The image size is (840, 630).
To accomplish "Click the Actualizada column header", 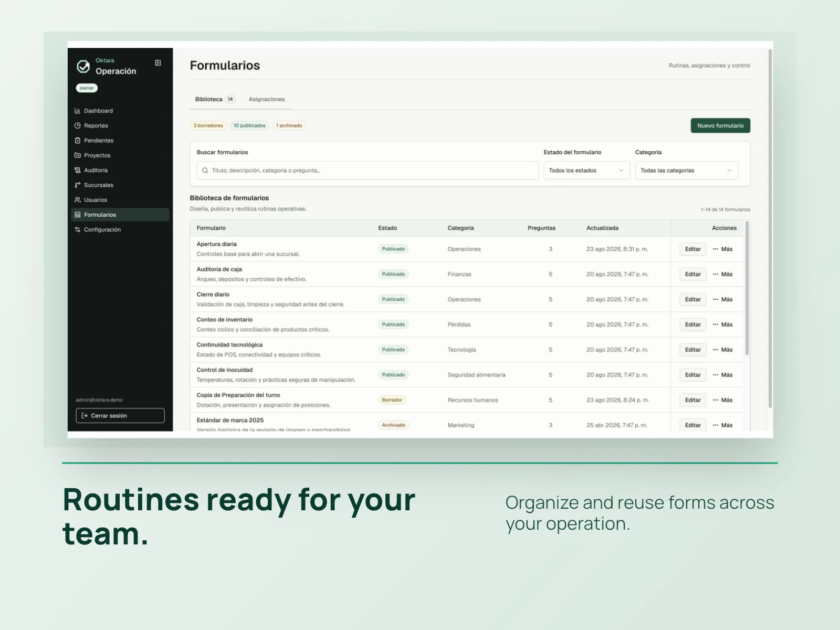I will click(602, 228).
